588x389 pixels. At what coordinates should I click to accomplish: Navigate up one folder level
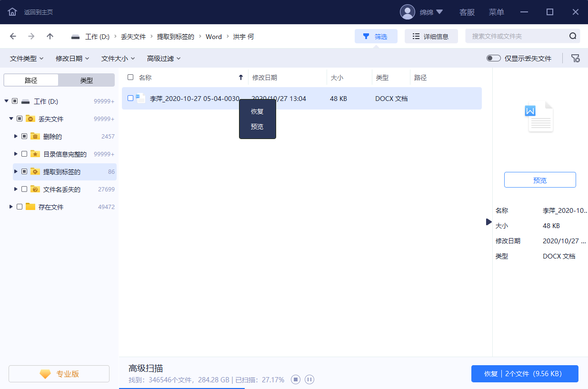pos(50,37)
